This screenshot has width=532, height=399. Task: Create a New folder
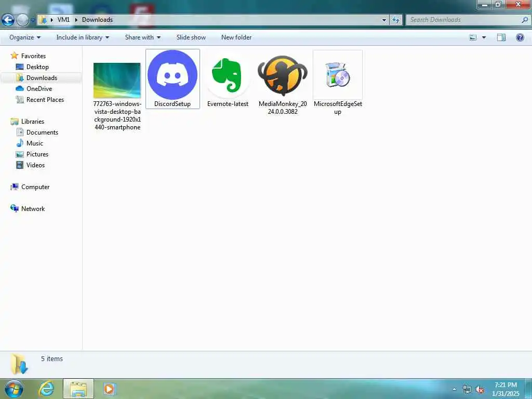tap(236, 37)
